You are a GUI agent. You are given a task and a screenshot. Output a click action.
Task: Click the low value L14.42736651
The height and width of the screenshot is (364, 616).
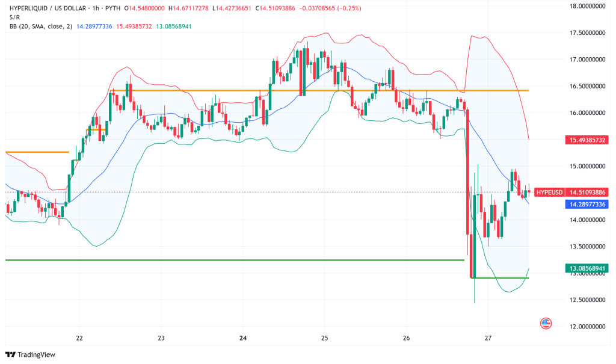point(232,8)
